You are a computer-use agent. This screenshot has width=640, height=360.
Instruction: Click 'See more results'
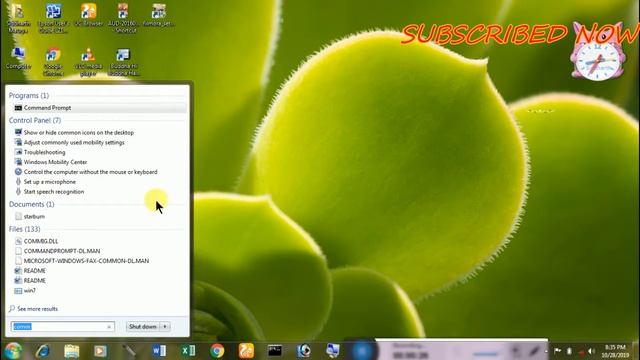[x=37, y=309]
